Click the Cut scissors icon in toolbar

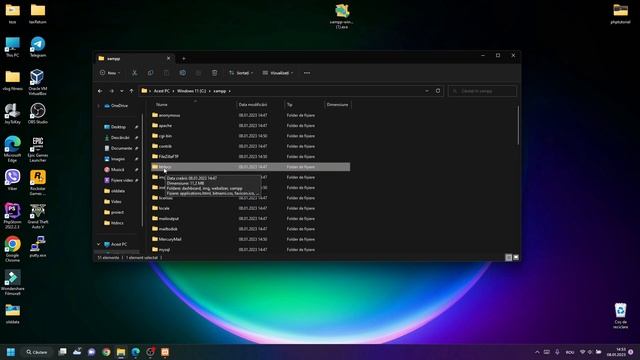[134, 73]
